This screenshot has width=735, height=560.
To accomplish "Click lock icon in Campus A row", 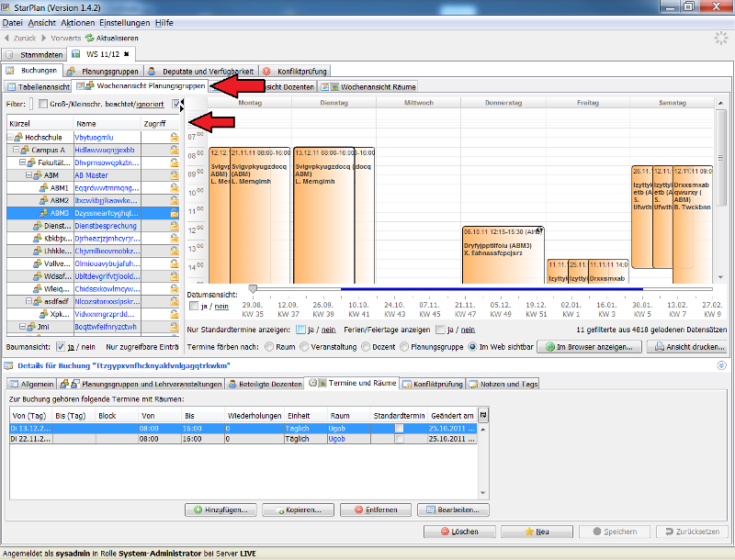I will tap(175, 150).
